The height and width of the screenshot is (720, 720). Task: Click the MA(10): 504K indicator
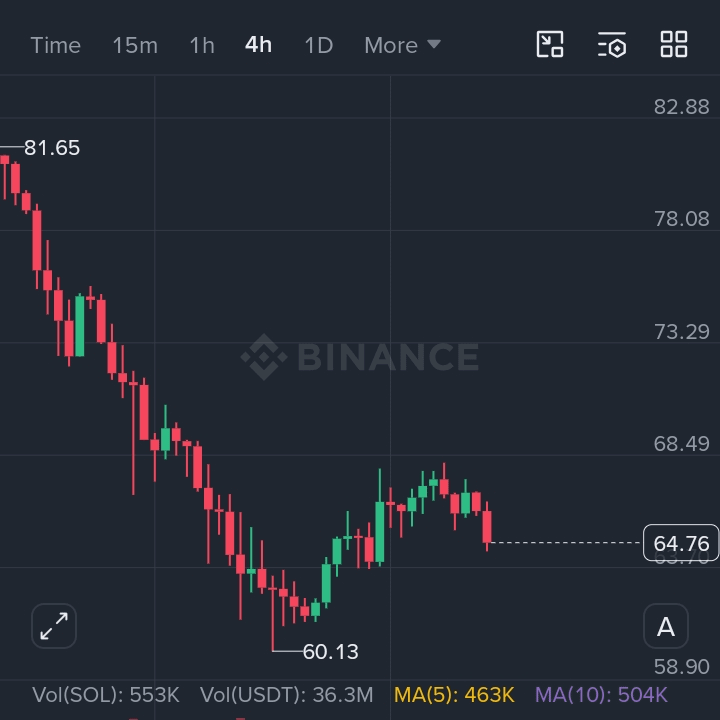(601, 695)
